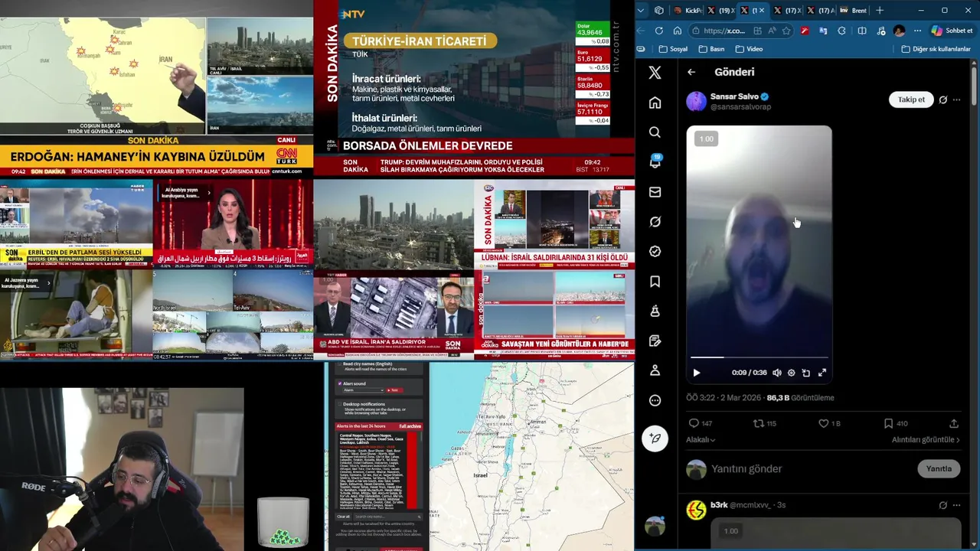Open Video bookmarks folder

point(749,49)
